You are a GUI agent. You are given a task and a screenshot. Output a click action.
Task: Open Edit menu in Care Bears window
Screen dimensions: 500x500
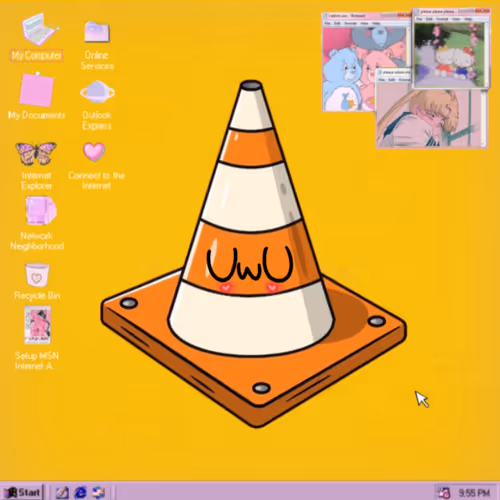(x=337, y=23)
